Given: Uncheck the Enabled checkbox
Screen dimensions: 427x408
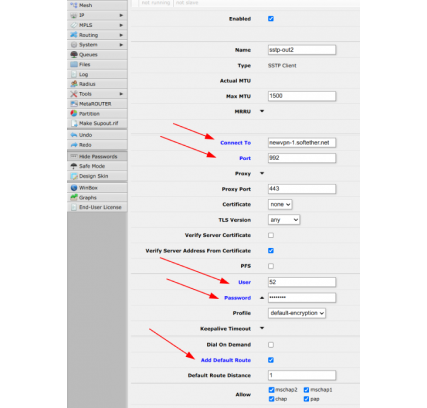Looking at the screenshot, I should (271, 19).
